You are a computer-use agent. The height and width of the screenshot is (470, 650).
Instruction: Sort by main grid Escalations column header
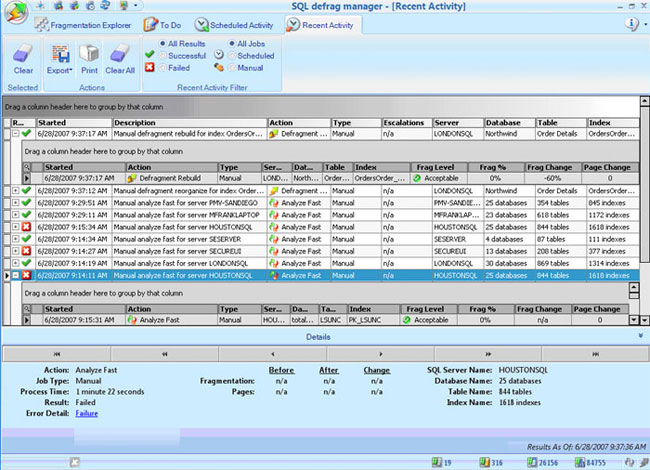coord(407,123)
